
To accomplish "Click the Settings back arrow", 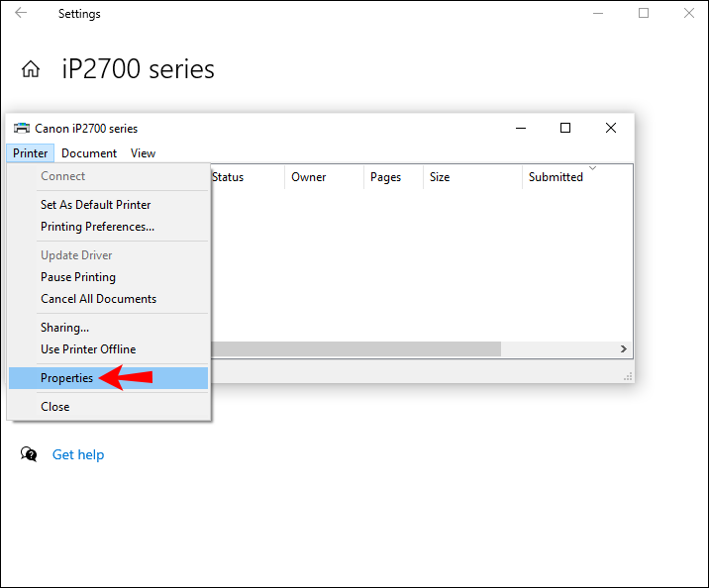I will (21, 13).
